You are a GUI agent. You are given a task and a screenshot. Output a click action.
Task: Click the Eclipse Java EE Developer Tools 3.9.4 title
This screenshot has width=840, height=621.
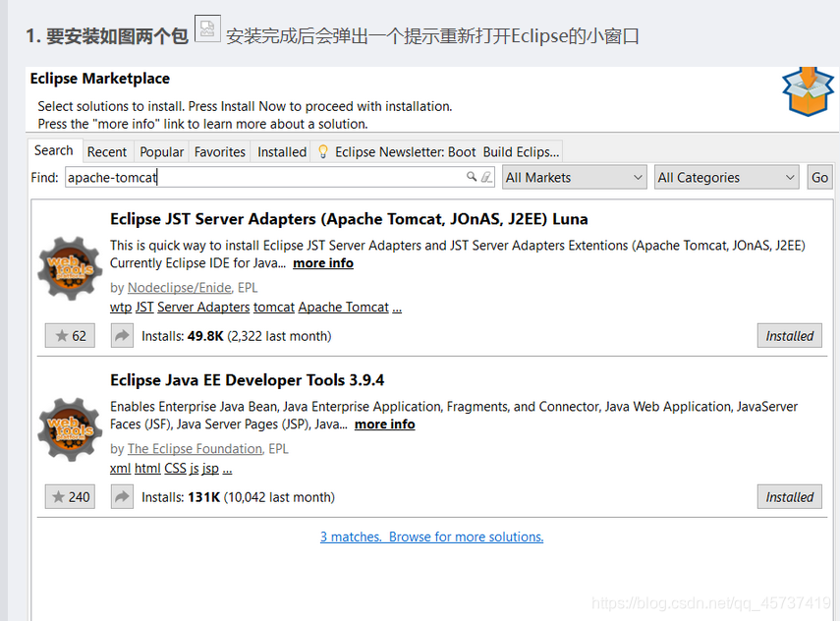tap(247, 380)
